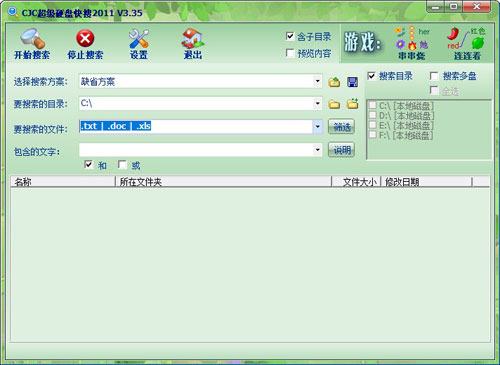This screenshot has width=500, height=365.
Task: Maximize the CJC search window
Action: click(x=453, y=7)
